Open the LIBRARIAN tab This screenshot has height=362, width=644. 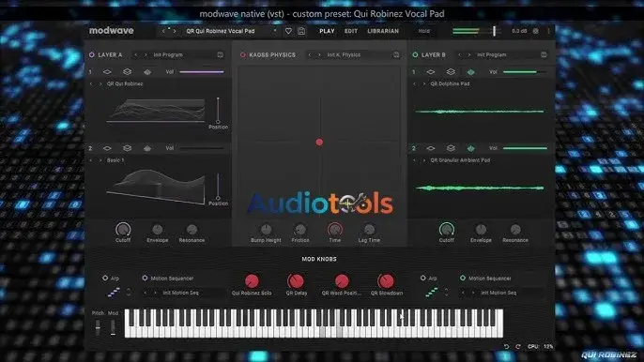(383, 31)
